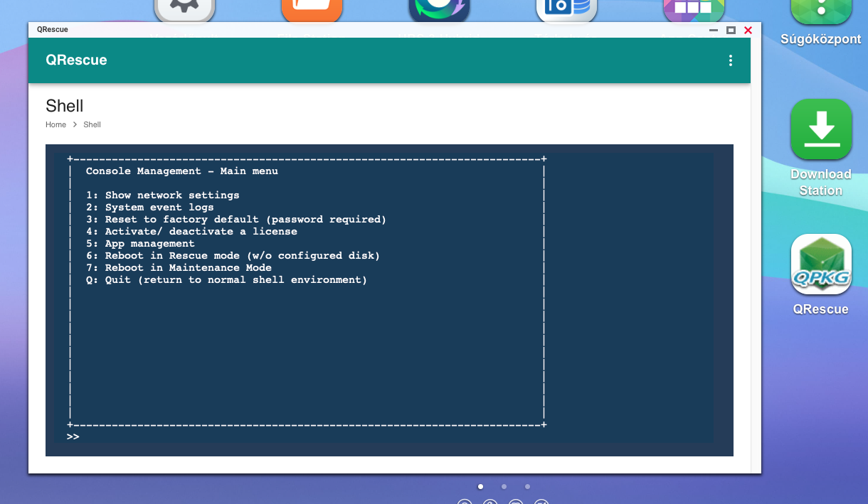Go to the Home breadcrumb link
The width and height of the screenshot is (868, 504).
pos(55,124)
